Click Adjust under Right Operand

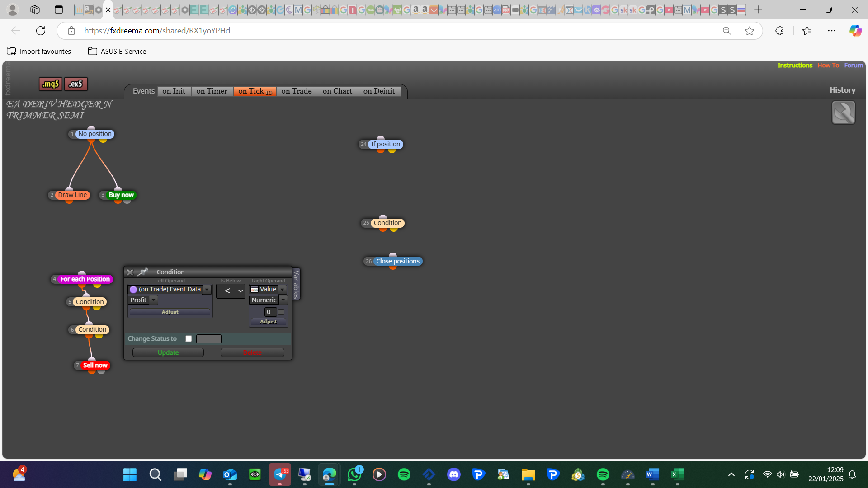point(269,321)
